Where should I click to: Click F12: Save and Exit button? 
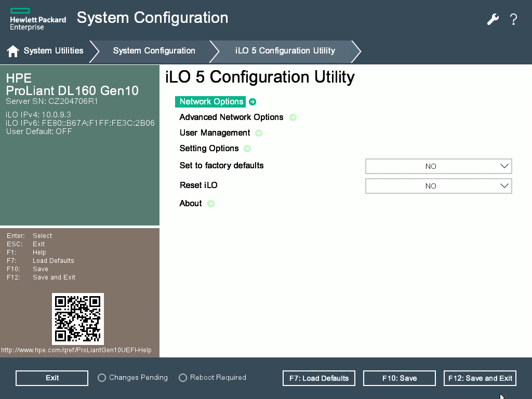click(480, 378)
